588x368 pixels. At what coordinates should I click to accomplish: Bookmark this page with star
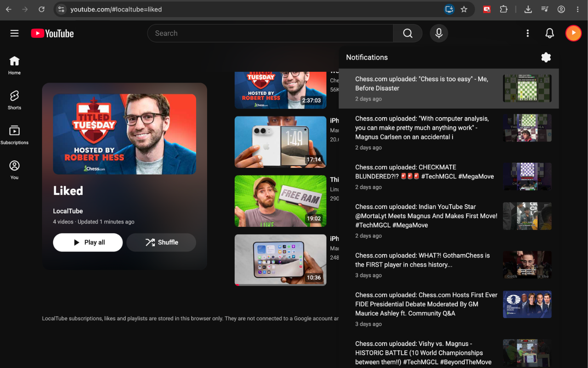pos(464,9)
